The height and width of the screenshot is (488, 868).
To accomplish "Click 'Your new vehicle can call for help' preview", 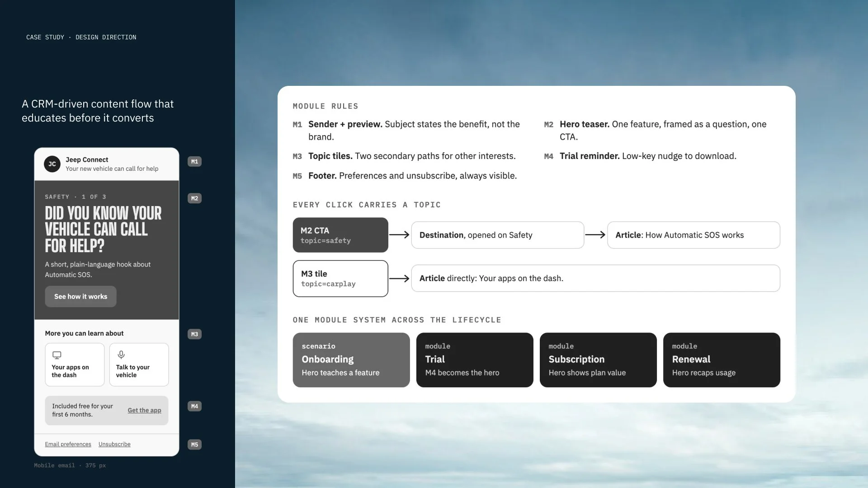I will 112,169.
